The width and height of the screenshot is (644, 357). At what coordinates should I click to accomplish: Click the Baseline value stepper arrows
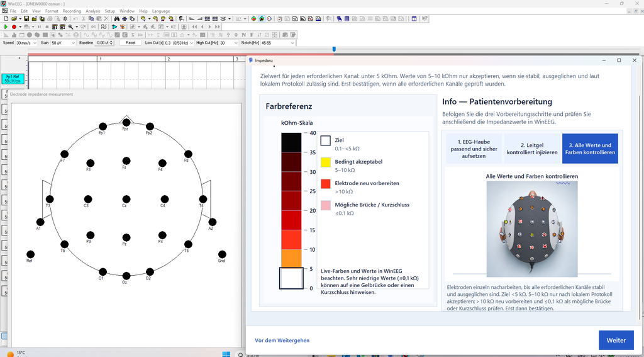coord(112,43)
